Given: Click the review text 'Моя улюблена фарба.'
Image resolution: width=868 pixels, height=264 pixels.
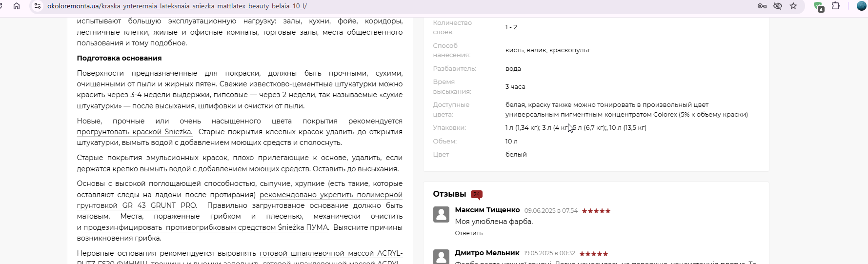Looking at the screenshot, I should coord(494,222).
